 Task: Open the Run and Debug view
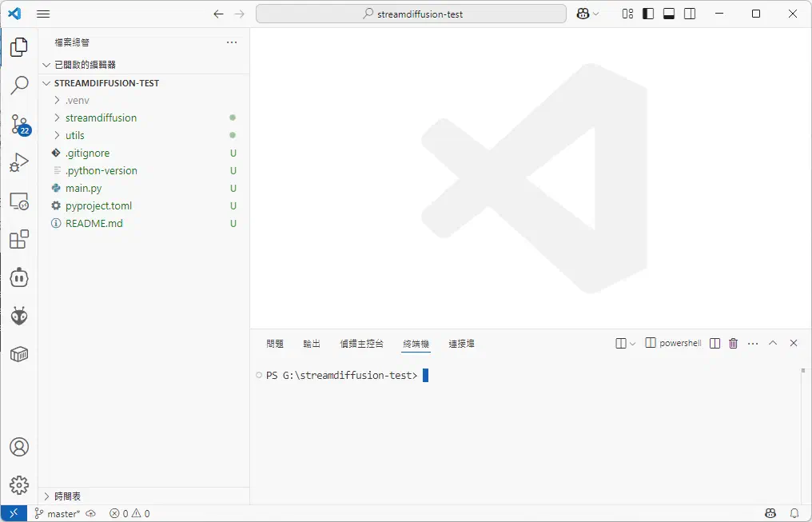[19, 162]
